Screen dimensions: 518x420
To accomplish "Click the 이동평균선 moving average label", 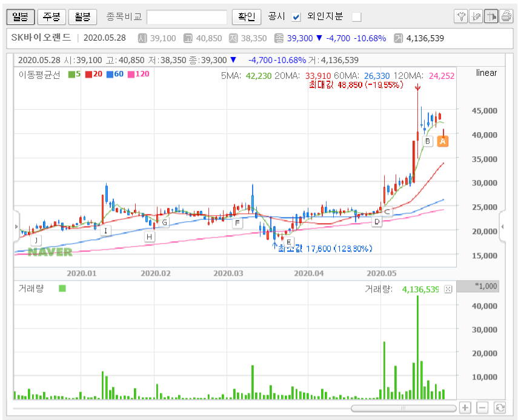I will 39,75.
